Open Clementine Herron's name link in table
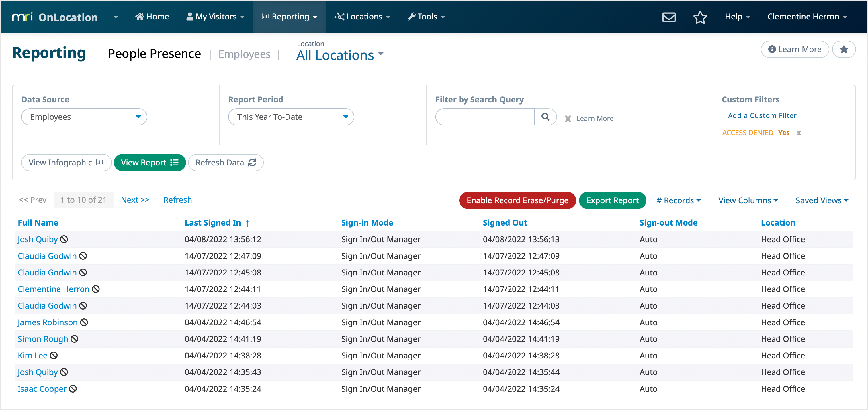 pos(54,289)
